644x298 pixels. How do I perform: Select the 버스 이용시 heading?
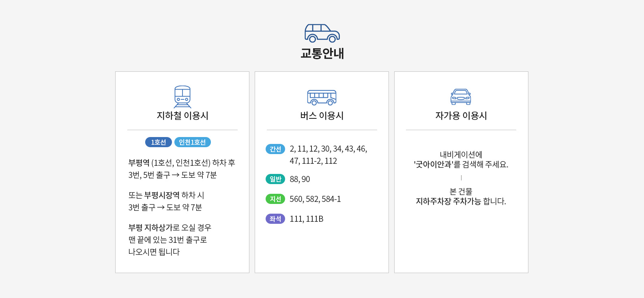(x=322, y=116)
